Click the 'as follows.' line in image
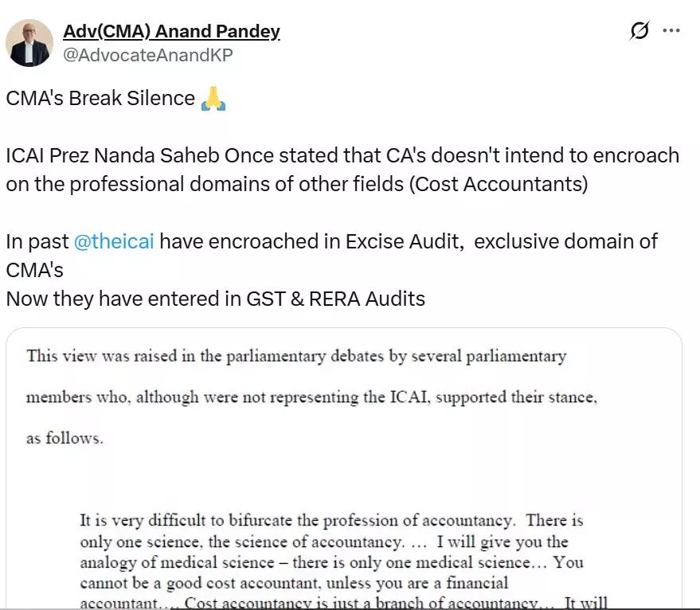The image size is (700, 610). [x=65, y=438]
